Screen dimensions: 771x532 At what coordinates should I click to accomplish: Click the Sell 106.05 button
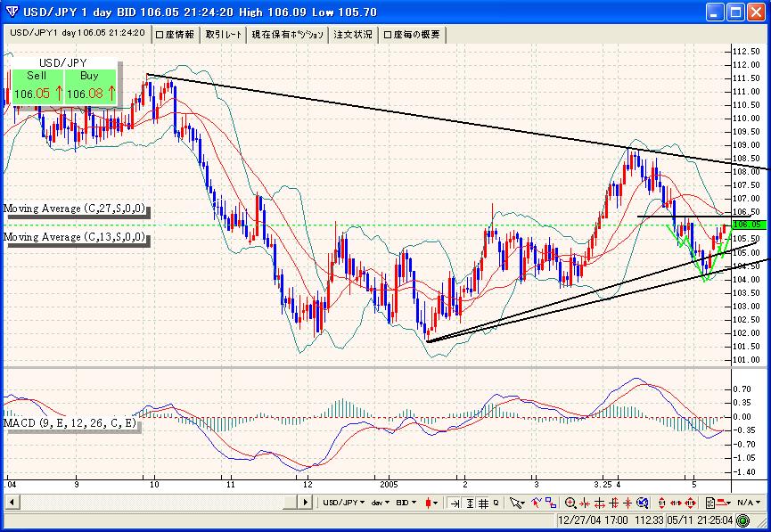[37, 86]
